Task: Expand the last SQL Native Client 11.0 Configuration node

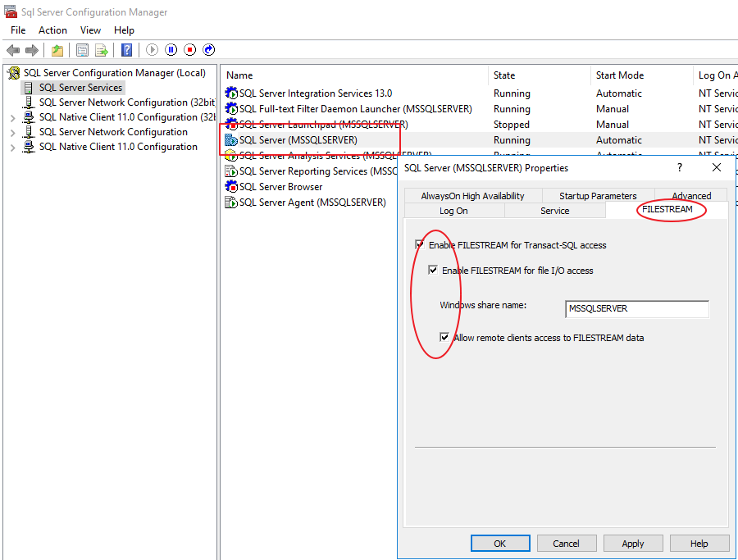Action: coord(13,148)
